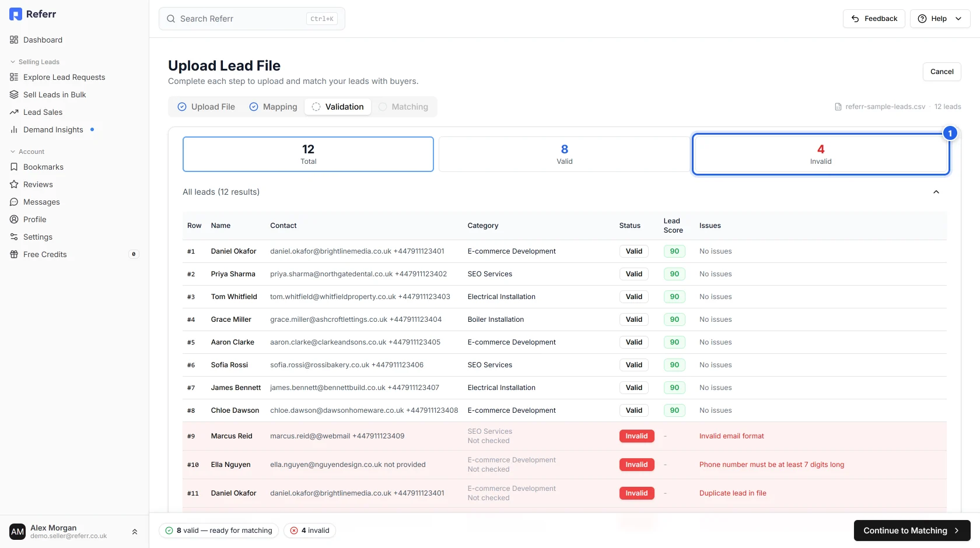The height and width of the screenshot is (548, 980).
Task: Click James Bennett's name
Action: click(236, 388)
